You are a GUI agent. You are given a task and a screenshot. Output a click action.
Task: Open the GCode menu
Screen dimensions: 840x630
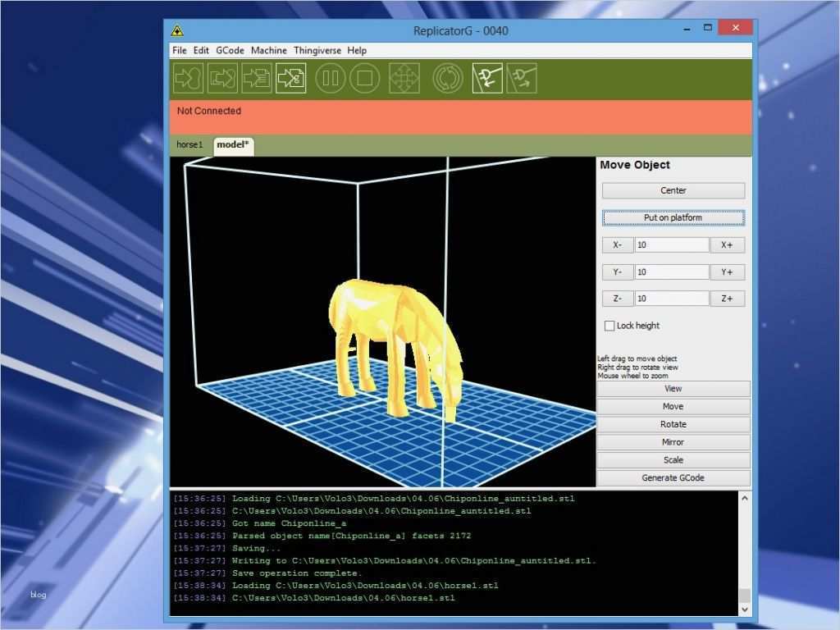(230, 51)
